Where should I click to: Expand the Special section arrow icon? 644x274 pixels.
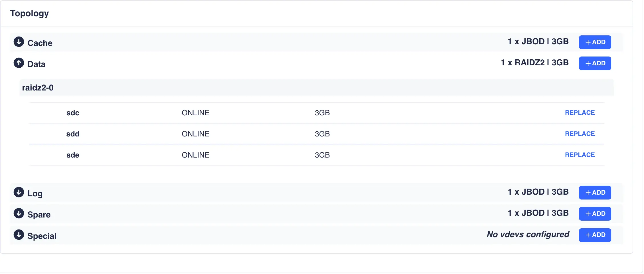(x=19, y=235)
